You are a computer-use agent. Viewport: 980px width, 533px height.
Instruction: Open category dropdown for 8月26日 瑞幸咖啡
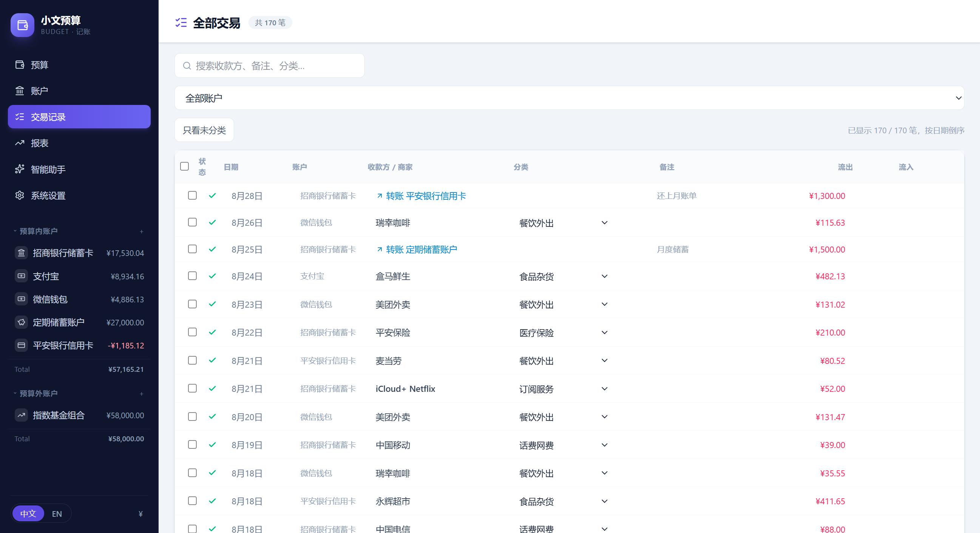563,223
